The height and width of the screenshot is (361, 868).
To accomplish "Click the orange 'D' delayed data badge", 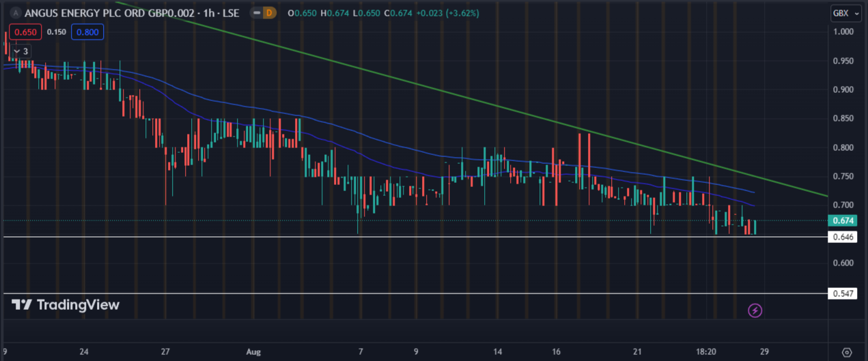I will point(268,13).
